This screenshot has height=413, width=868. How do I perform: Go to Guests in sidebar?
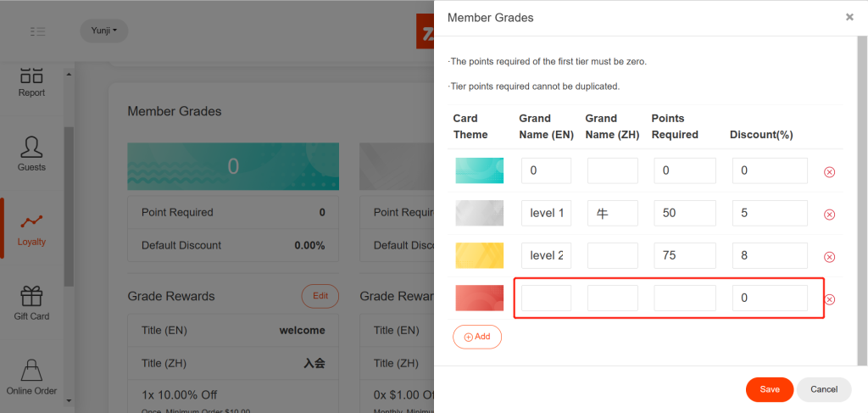pos(31,153)
